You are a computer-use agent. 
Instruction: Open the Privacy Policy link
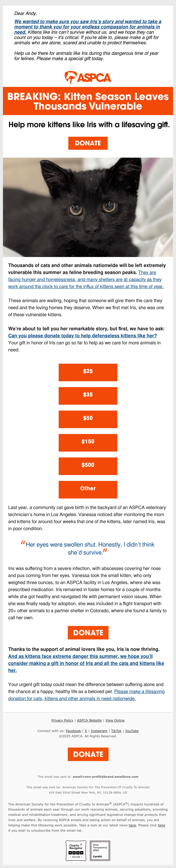click(62, 720)
